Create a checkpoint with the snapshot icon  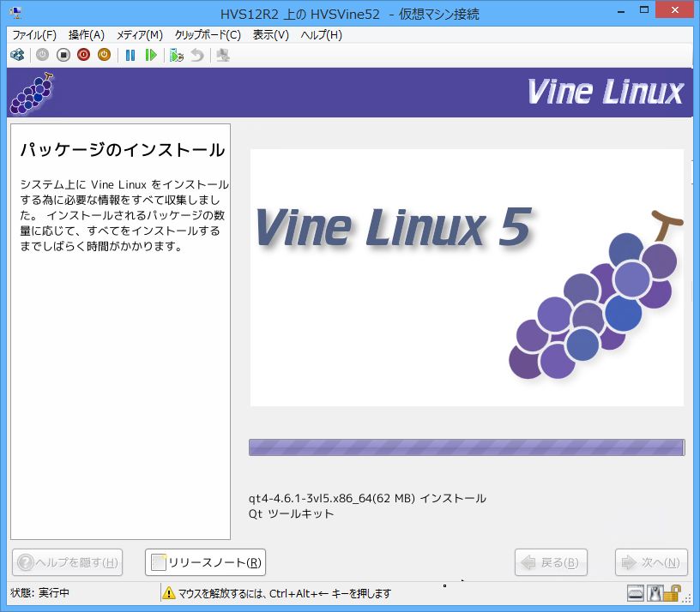[x=177, y=56]
